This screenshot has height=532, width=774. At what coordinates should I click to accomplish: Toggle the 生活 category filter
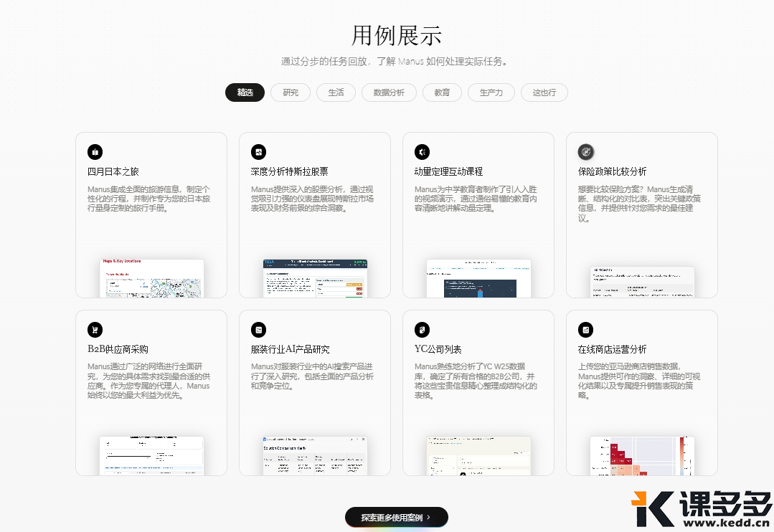point(336,92)
